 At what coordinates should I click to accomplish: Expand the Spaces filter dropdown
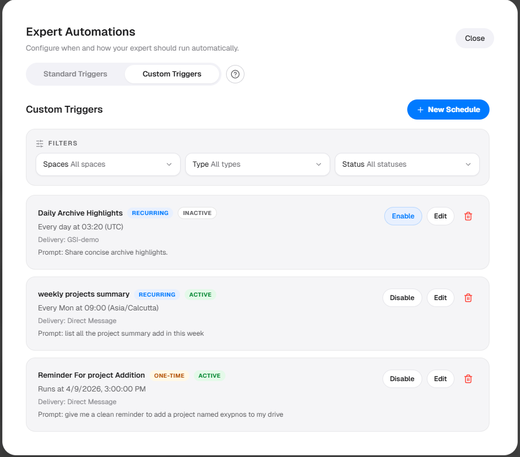(x=108, y=164)
